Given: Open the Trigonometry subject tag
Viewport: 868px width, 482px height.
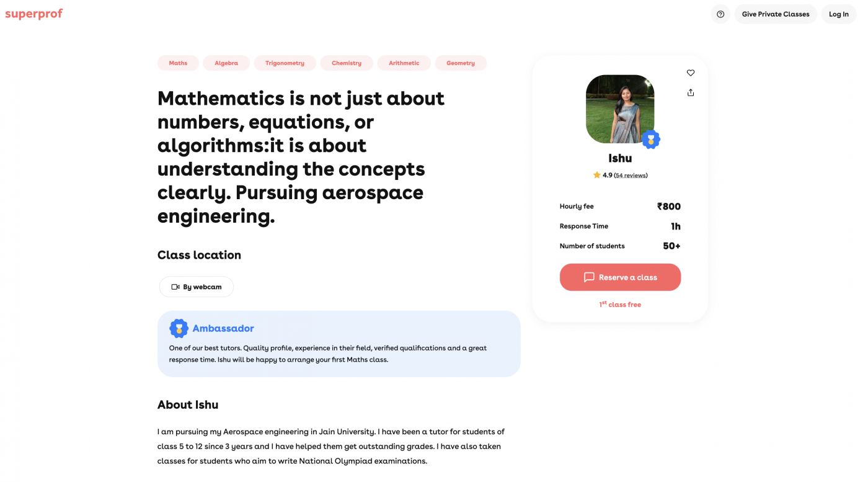Looking at the screenshot, I should click(285, 63).
